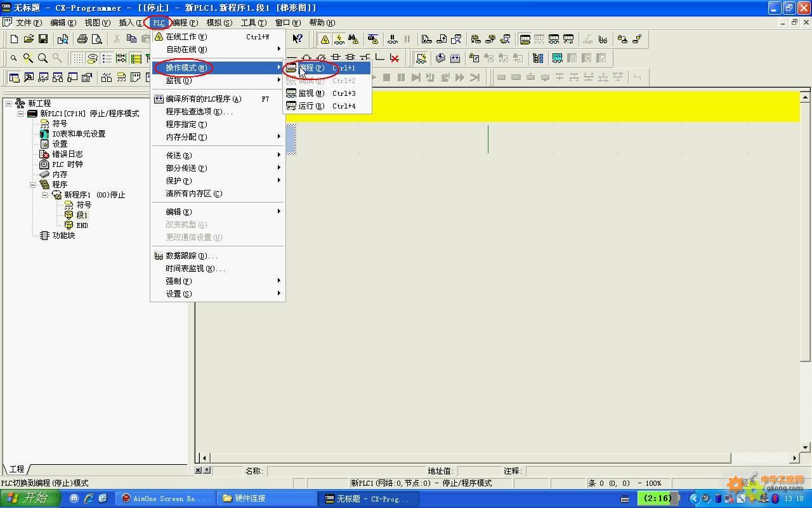
Task: Select 编译所有的PLC程序(A) menu entry
Action: pos(218,99)
